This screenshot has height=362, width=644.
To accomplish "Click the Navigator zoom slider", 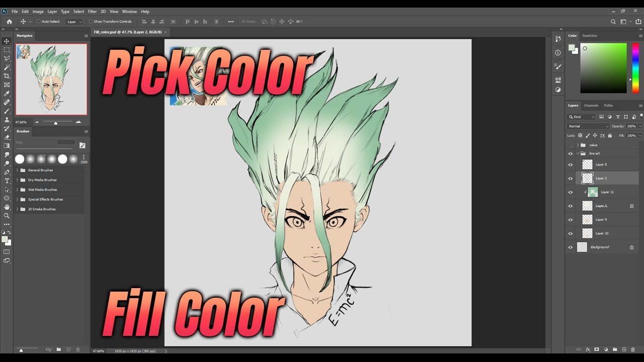I will coord(57,122).
